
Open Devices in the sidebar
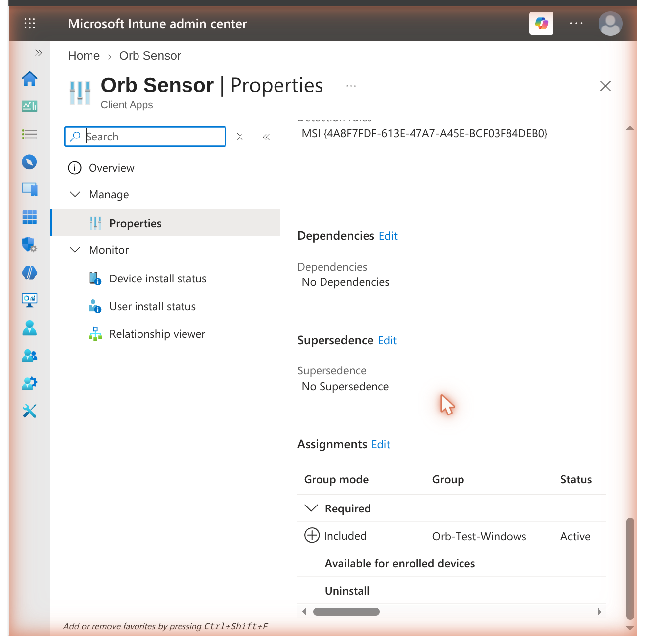coord(30,189)
